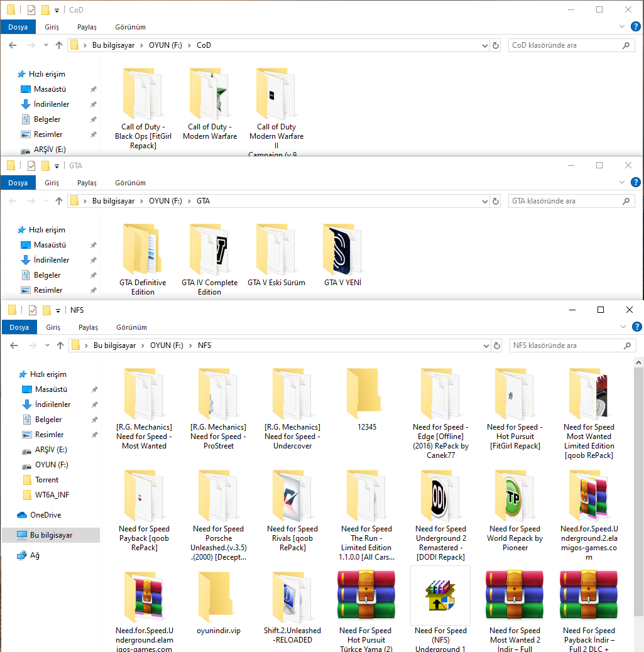
Task: Open R.G. Mechanics NFS Undercover folder
Action: coord(292,409)
